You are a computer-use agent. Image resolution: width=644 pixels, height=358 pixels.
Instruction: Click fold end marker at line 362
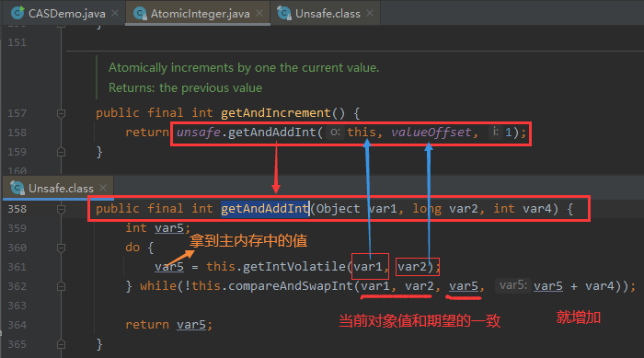(x=62, y=286)
